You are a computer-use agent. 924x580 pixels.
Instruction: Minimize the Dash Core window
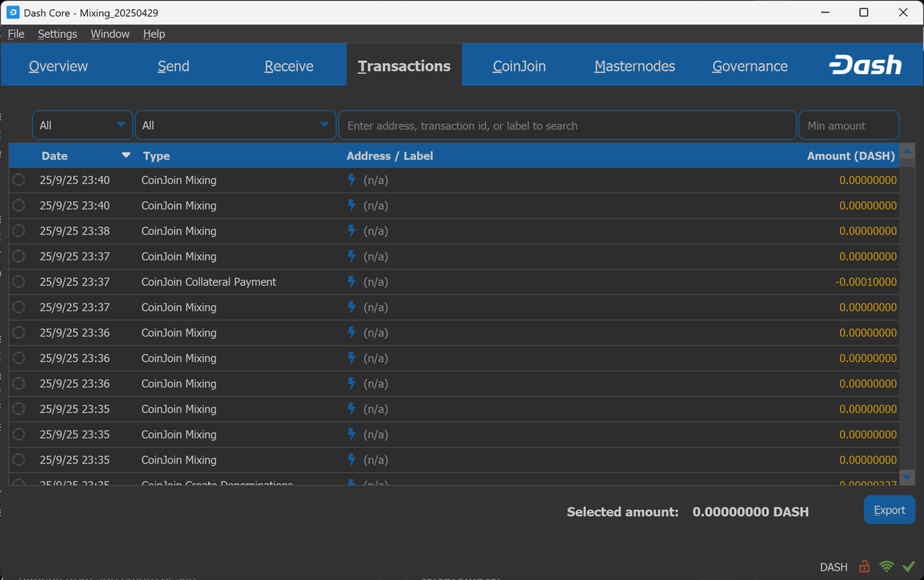[826, 12]
